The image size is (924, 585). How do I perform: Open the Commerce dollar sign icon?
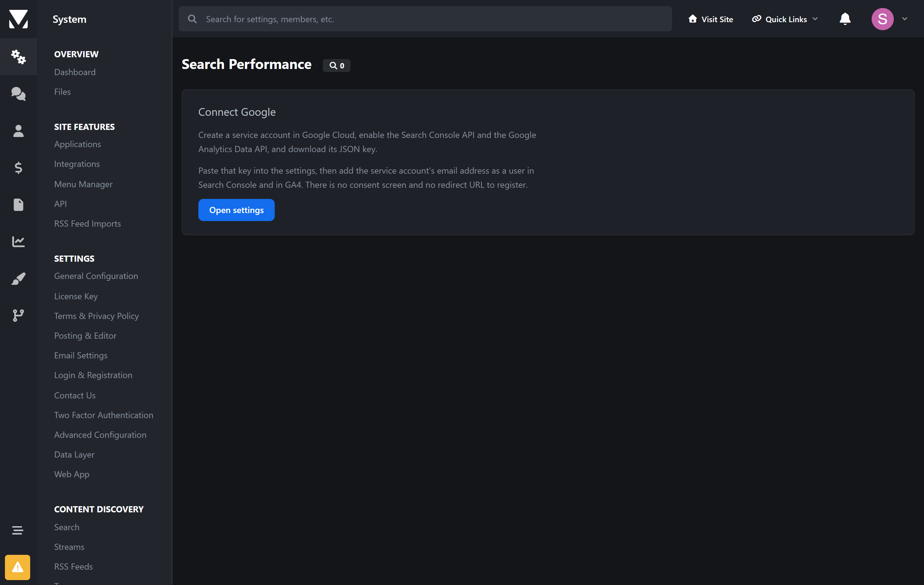[x=18, y=167]
